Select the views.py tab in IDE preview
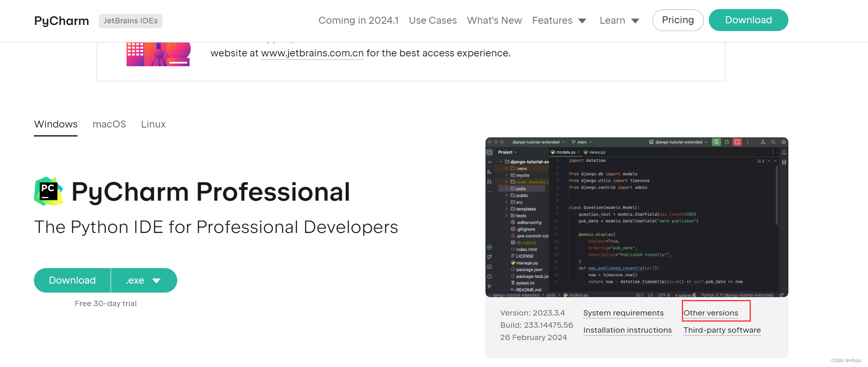Screen dimensions: 868x367 click(x=595, y=152)
